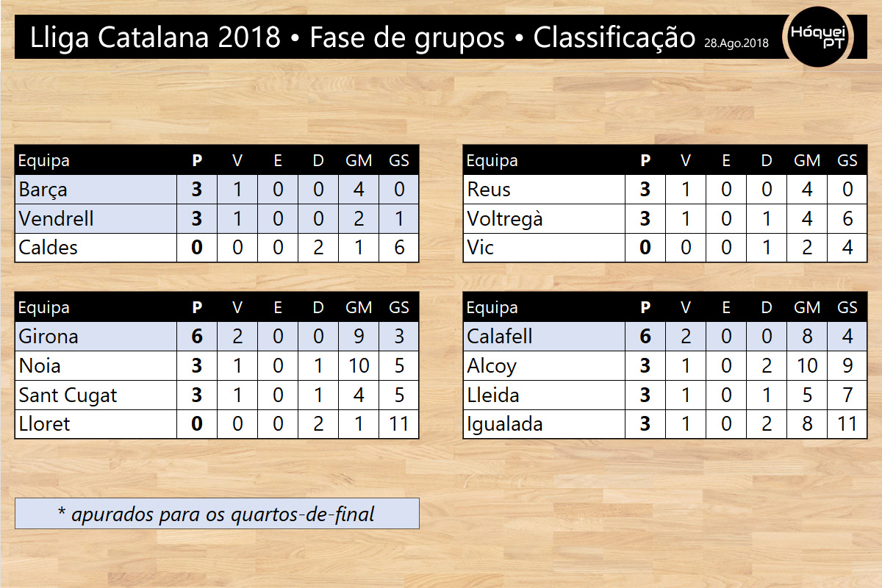Click the Lliga Catalana 2018 title banner

click(x=397, y=37)
